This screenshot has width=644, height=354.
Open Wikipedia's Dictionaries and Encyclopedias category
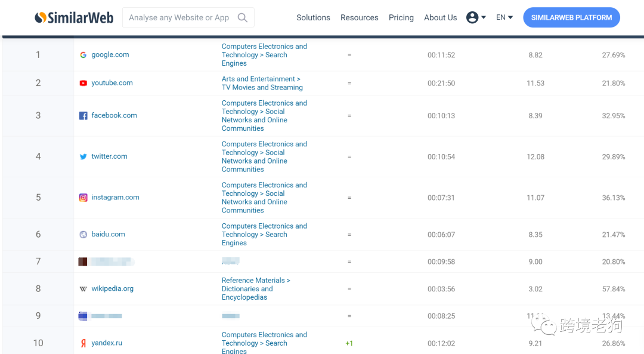click(x=256, y=288)
